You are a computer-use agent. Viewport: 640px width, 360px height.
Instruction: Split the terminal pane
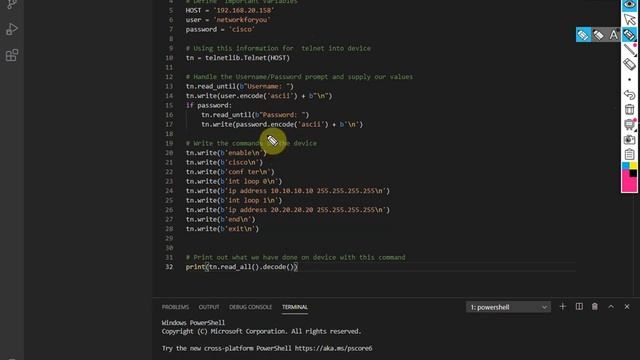tap(579, 307)
